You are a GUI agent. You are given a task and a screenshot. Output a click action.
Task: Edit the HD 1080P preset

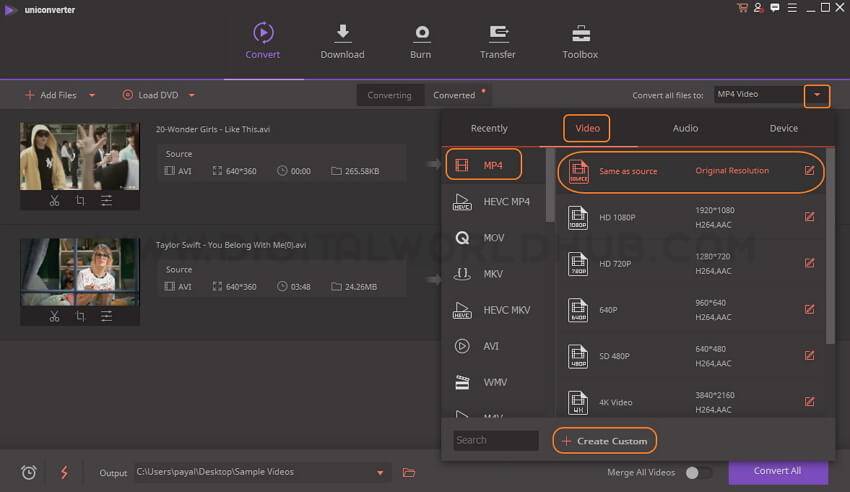click(809, 217)
